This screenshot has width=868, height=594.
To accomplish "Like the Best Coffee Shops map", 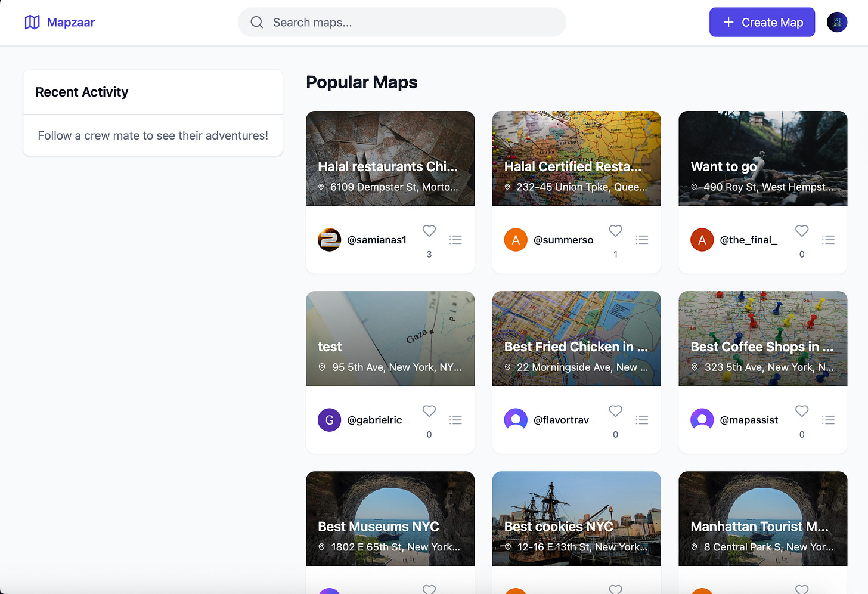I will pos(802,411).
